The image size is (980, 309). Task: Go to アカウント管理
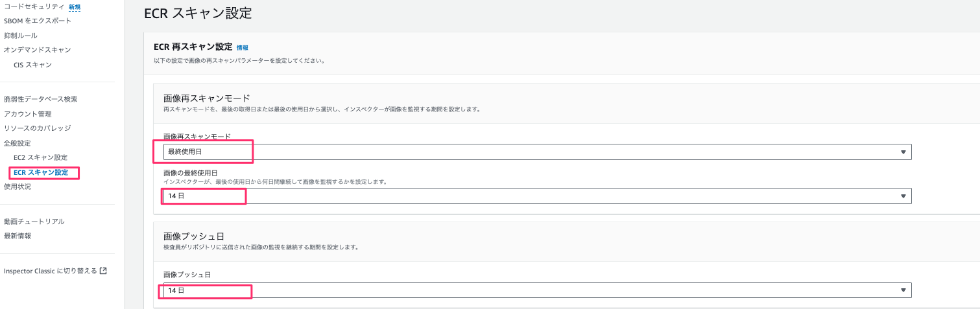tap(28, 114)
